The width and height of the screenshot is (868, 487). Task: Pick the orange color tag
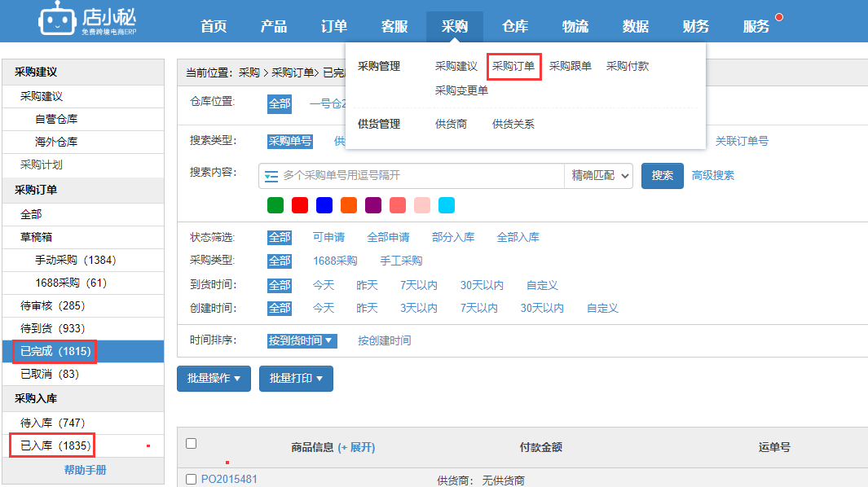[x=349, y=205]
